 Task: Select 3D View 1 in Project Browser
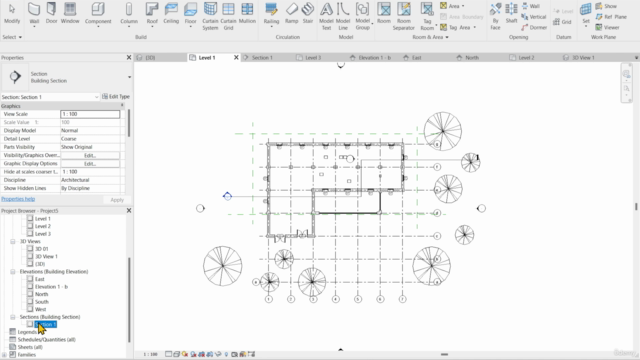46,256
